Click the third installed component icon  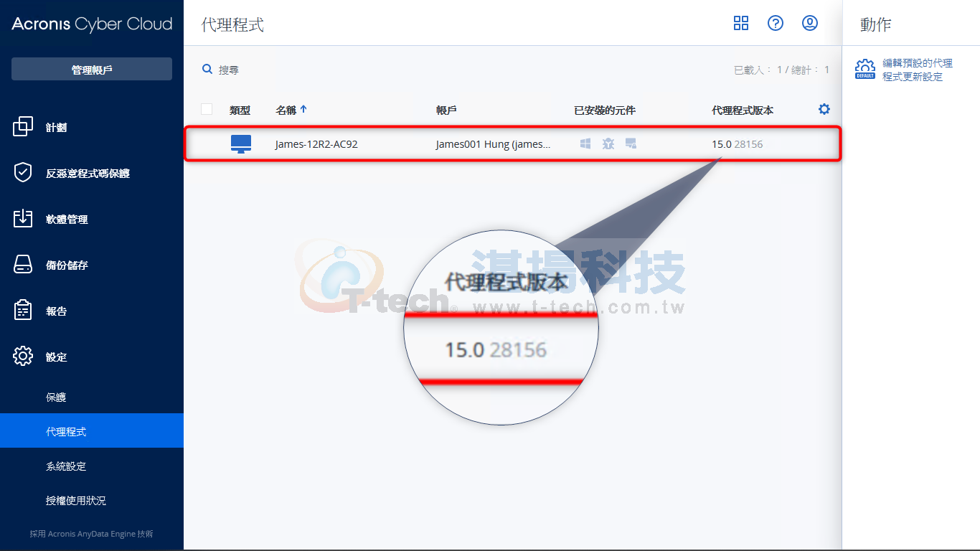[x=631, y=144]
